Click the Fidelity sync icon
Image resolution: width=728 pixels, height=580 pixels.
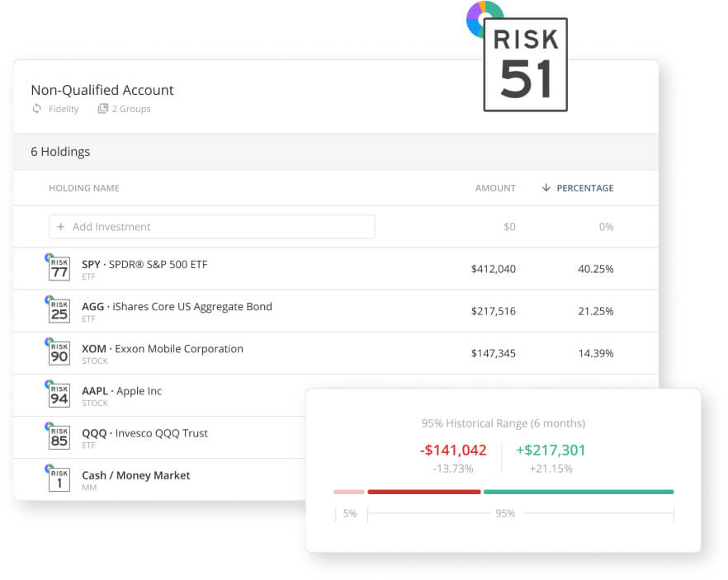pyautogui.click(x=36, y=109)
